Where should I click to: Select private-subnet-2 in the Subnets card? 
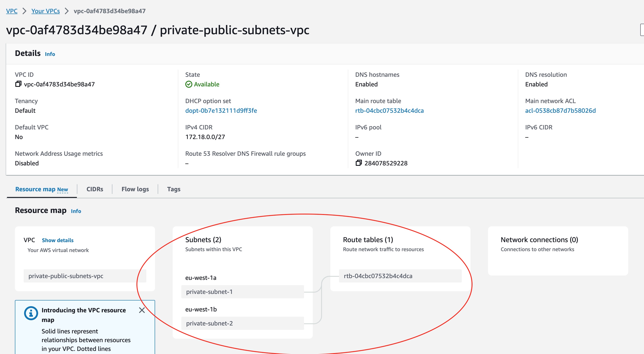tap(242, 323)
